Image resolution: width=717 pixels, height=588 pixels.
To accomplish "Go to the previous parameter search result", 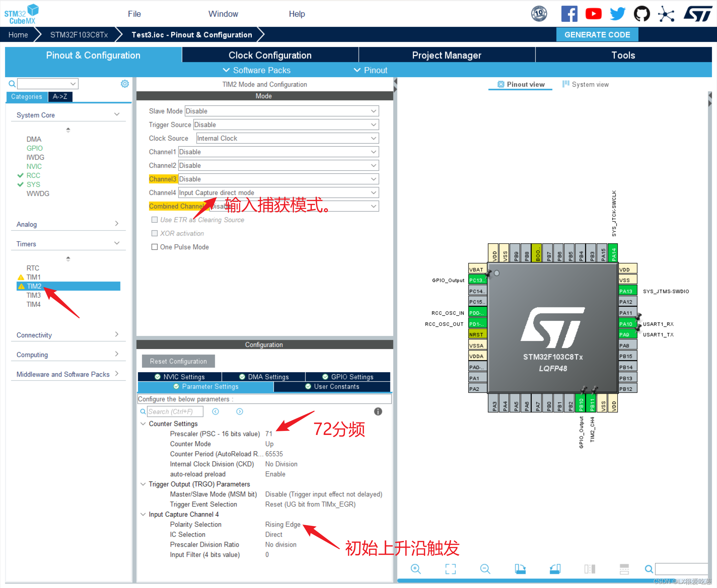I will pos(216,411).
